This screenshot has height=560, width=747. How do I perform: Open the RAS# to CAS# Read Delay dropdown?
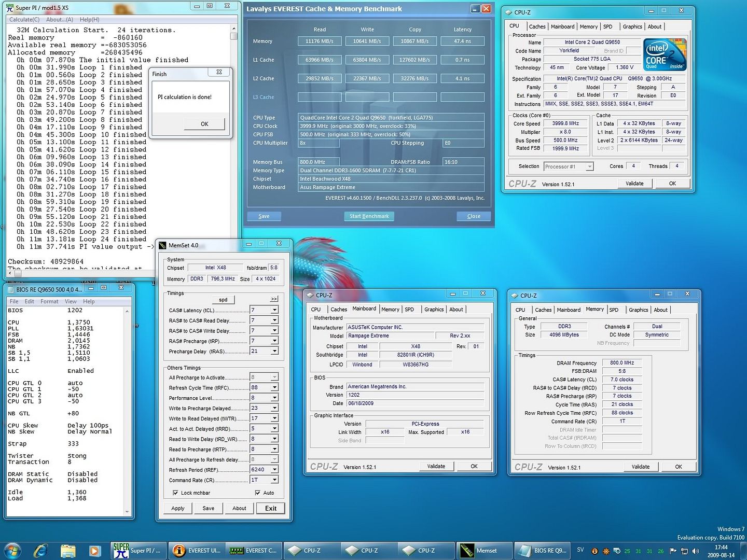(x=274, y=320)
